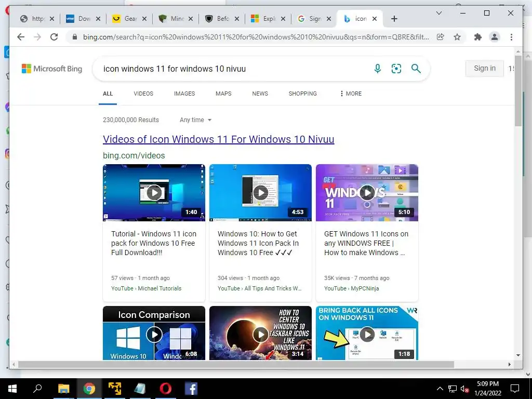Reload the Bing search page

coord(54,37)
